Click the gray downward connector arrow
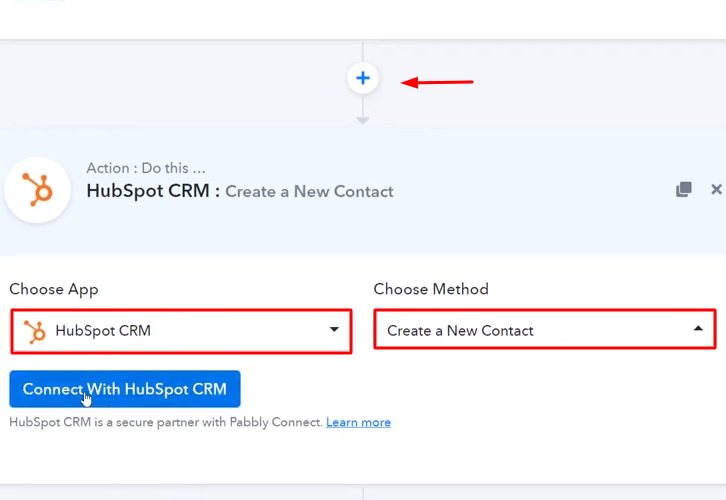 click(363, 120)
